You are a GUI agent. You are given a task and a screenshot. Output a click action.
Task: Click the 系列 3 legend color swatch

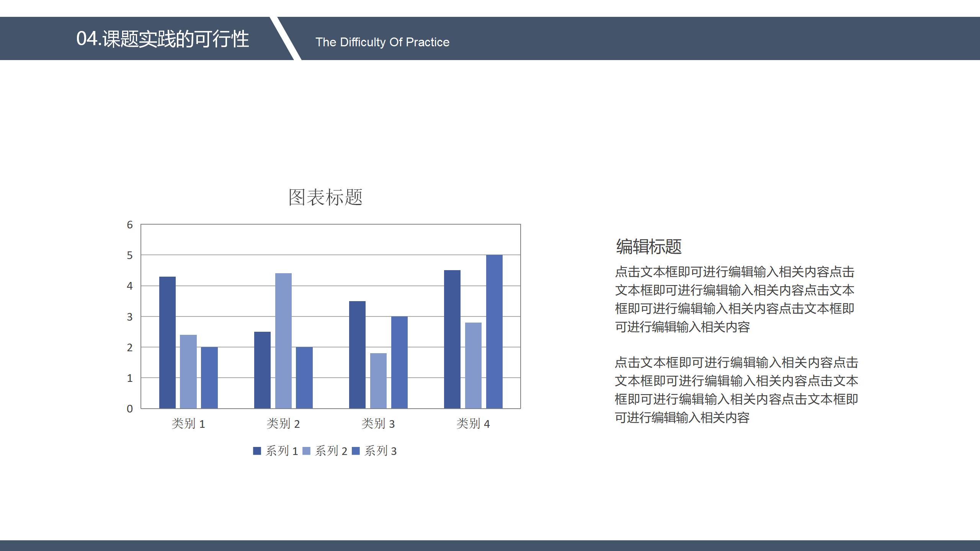(x=356, y=451)
